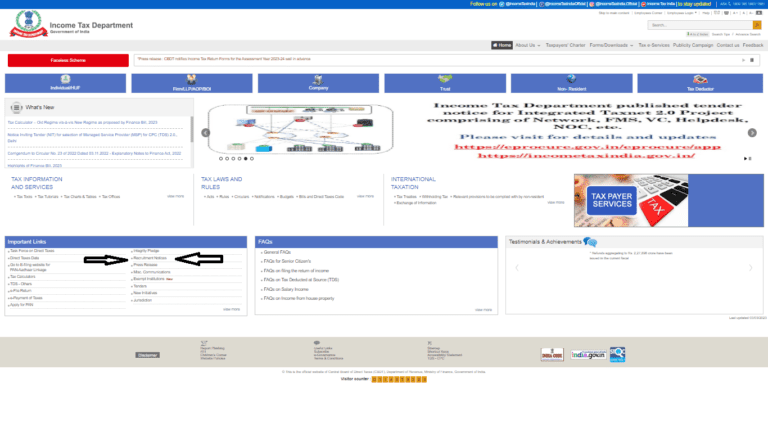The width and height of the screenshot is (768, 432).
Task: Open the Facebook icon in the follow bar
Action: (x=542, y=4)
